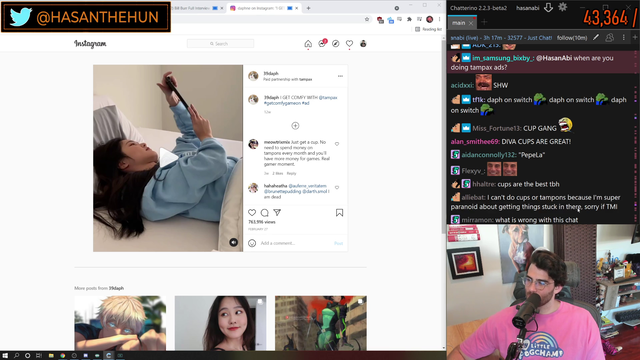Open Task View on taskbar

39,356
